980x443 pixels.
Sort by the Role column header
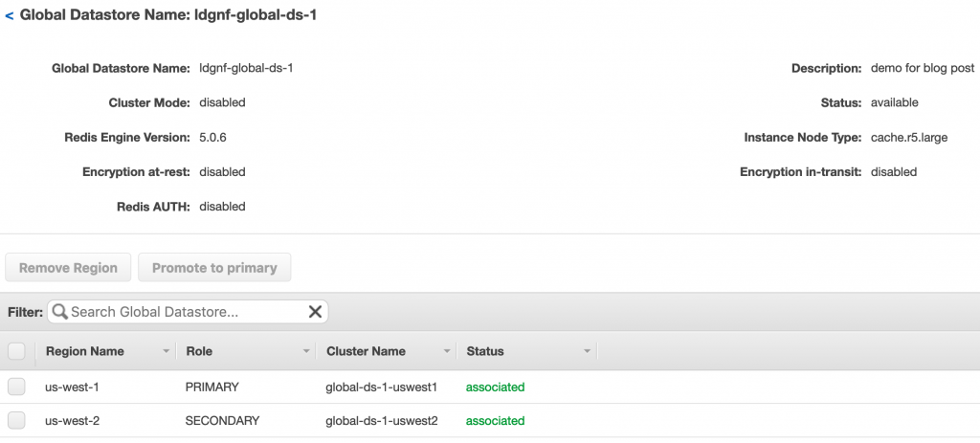(x=199, y=351)
